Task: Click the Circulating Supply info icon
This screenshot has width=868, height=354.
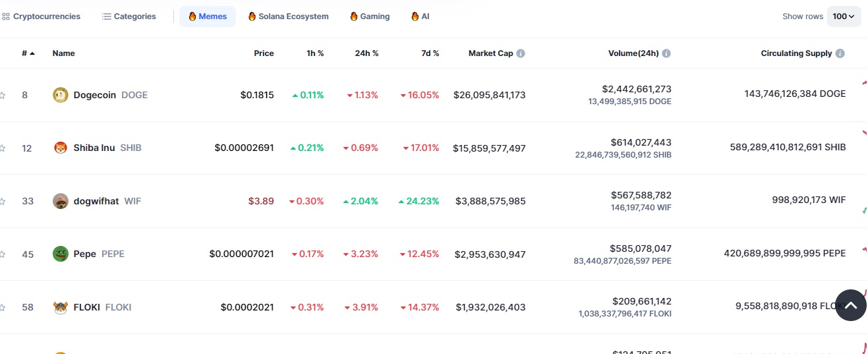Action: coord(840,53)
